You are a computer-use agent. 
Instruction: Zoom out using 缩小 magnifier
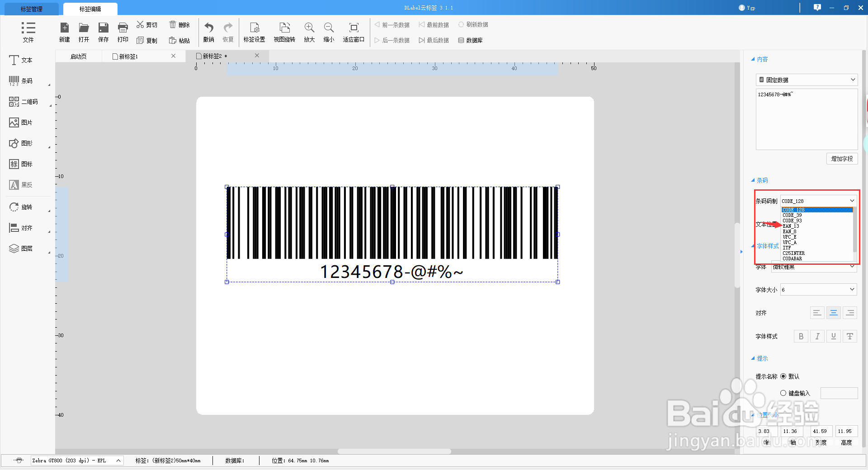[x=329, y=32]
